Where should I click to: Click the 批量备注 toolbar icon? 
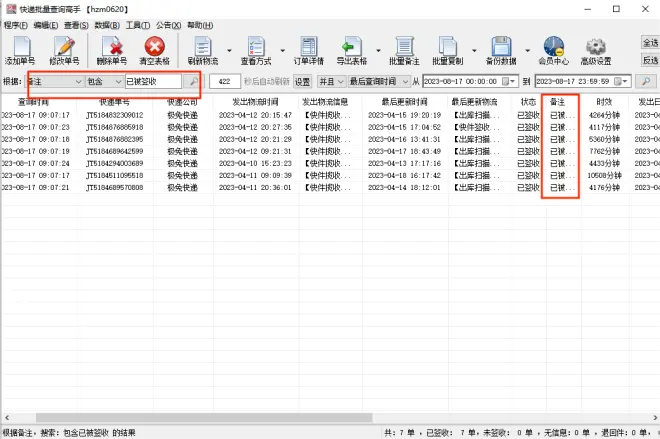(403, 48)
